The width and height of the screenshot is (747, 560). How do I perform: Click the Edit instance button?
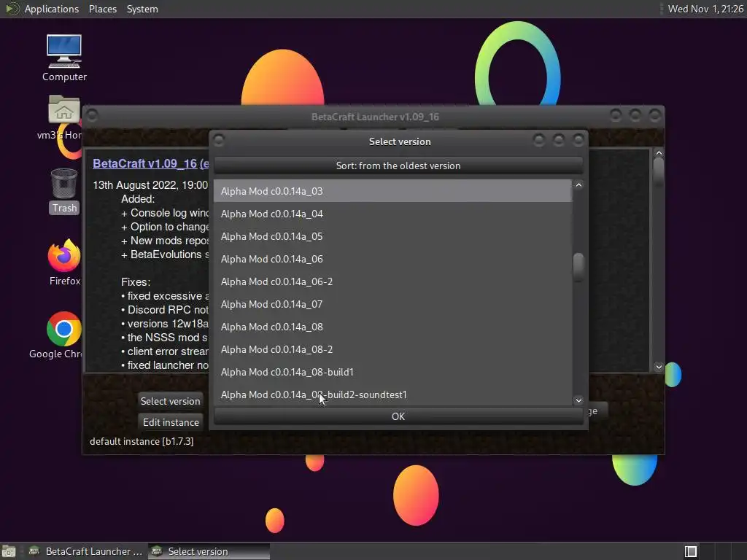click(x=171, y=422)
